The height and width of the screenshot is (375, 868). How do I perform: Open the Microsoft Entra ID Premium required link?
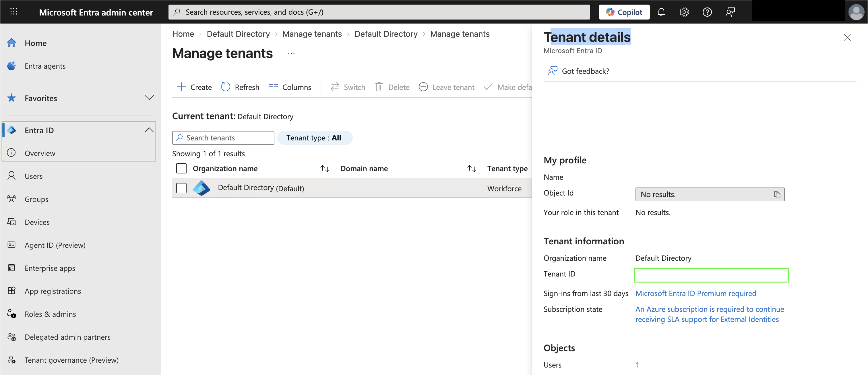(695, 293)
